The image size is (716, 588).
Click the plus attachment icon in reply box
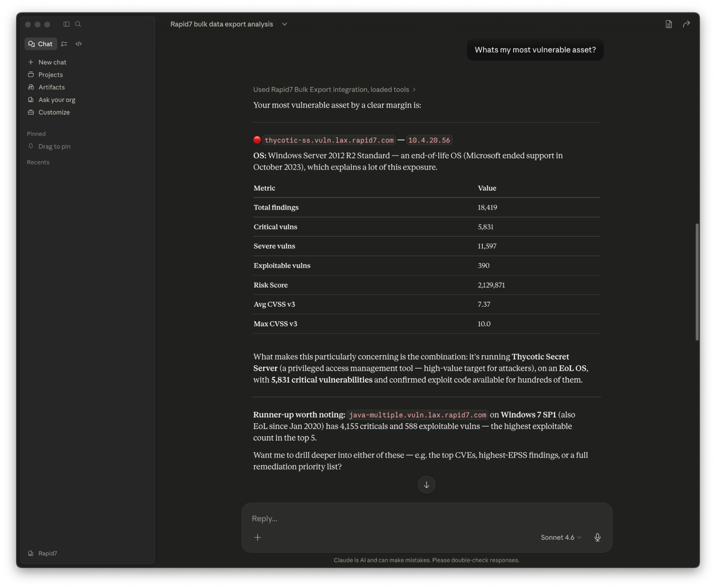point(258,537)
